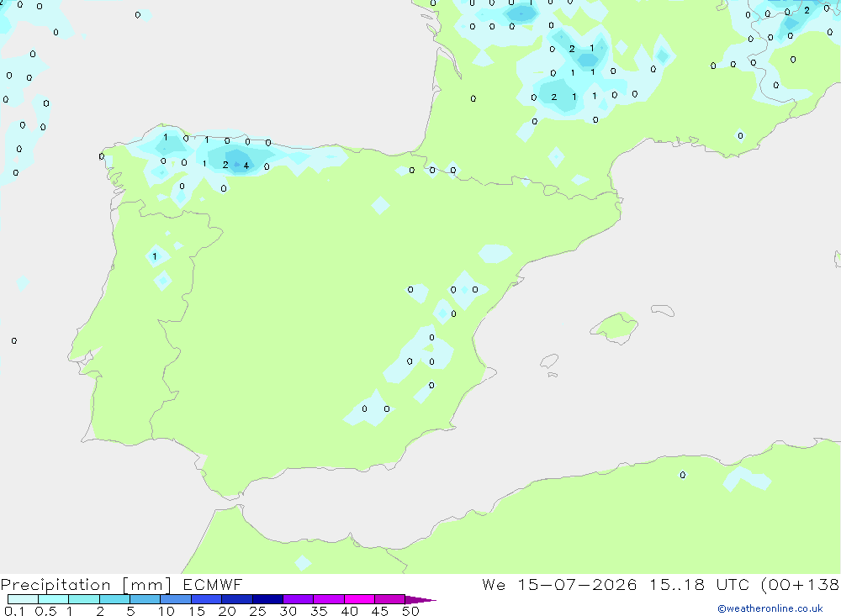Click the legend label "0.1"
The image size is (841, 616).
[x=14, y=611]
